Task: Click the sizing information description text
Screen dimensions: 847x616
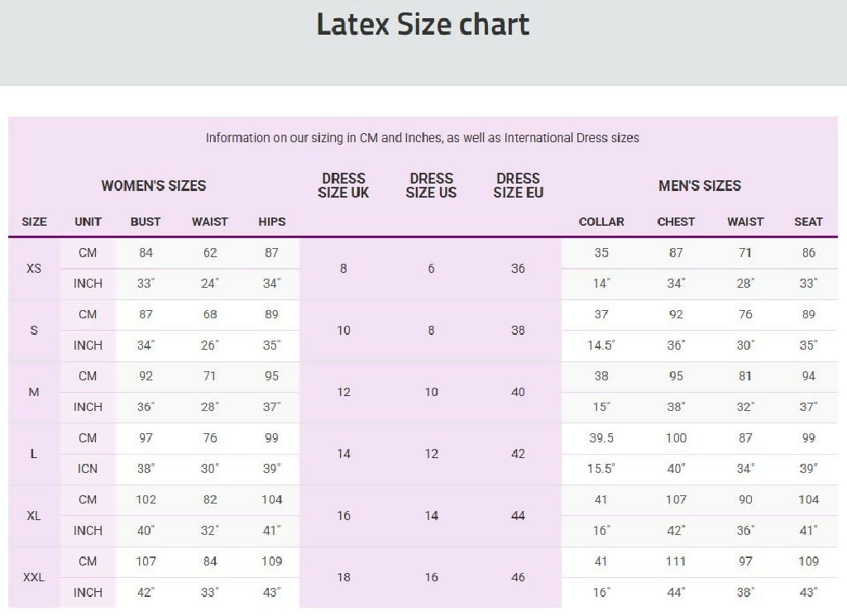Action: (422, 138)
